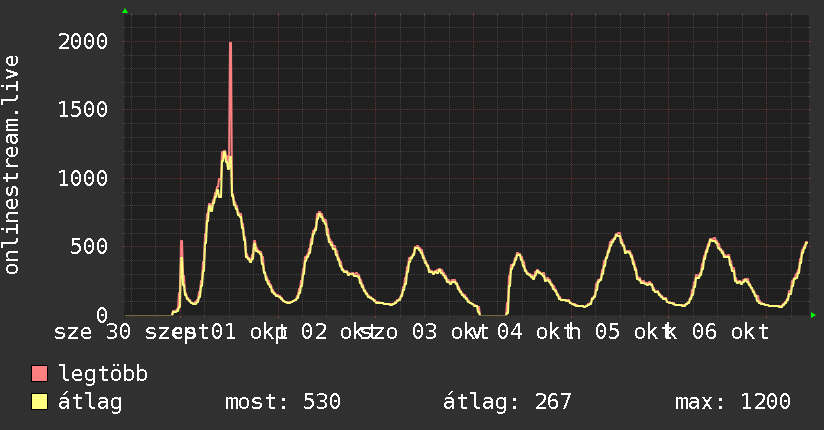824x430 pixels.
Task: Click the "átlag: 267" statistic value
Action: tap(507, 402)
